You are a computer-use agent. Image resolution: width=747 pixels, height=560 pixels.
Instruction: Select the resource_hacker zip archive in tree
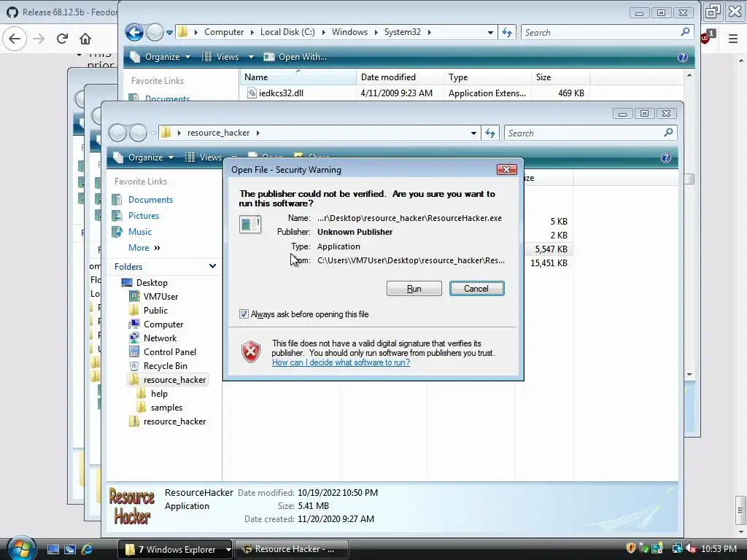pyautogui.click(x=174, y=421)
